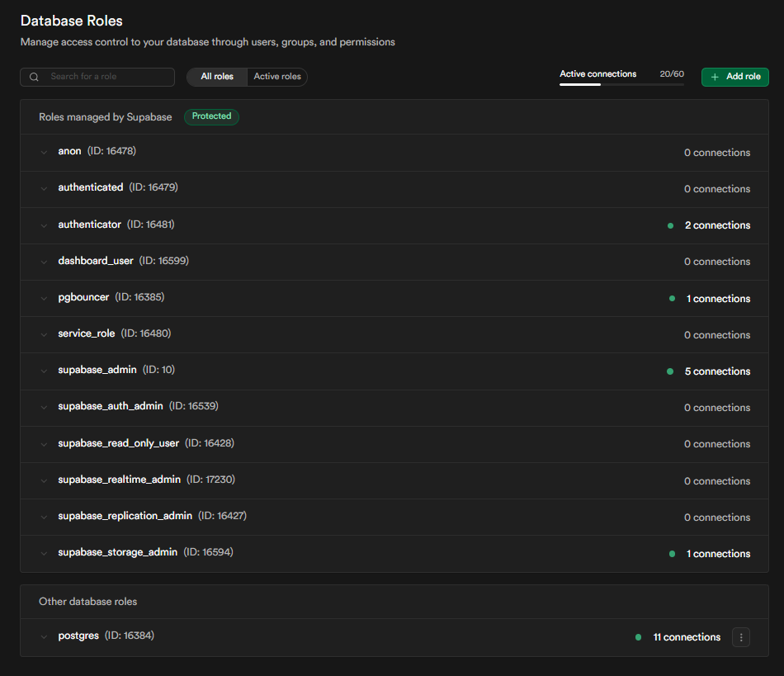Click the supabase_storage_admin role name
This screenshot has height=676, width=784.
[117, 552]
